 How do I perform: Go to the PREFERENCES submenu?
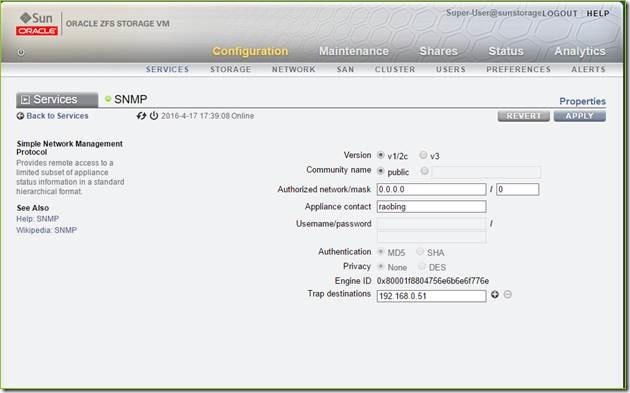(x=519, y=70)
